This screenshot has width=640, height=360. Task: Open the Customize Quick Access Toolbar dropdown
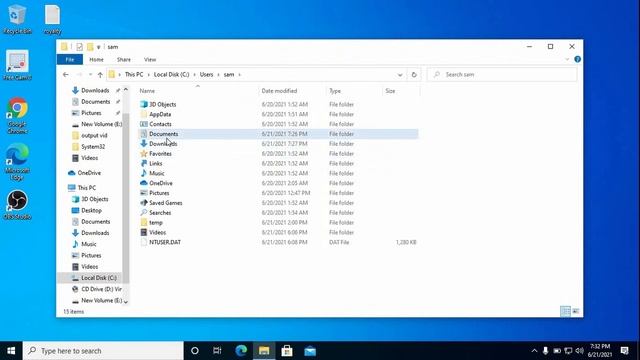[x=98, y=47]
